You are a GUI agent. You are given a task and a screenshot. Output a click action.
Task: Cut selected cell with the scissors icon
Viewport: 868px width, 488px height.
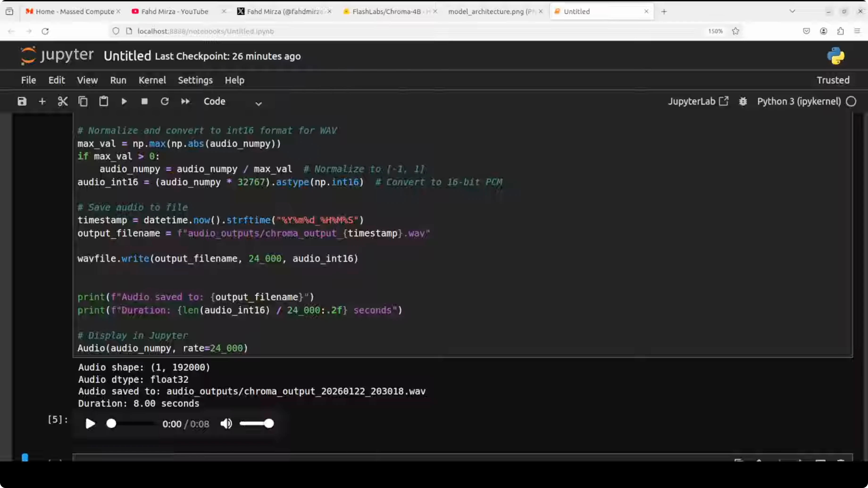pyautogui.click(x=63, y=101)
